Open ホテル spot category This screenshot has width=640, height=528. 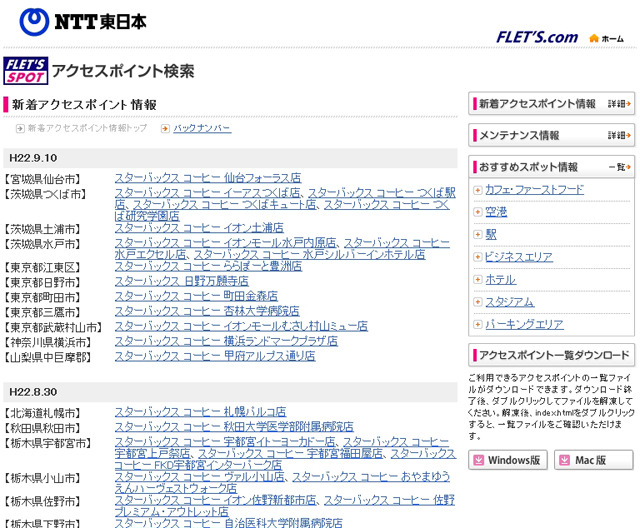coord(500,280)
